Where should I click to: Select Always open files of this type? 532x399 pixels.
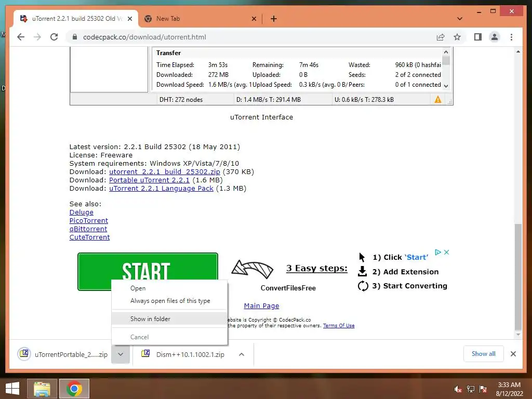[x=170, y=301]
